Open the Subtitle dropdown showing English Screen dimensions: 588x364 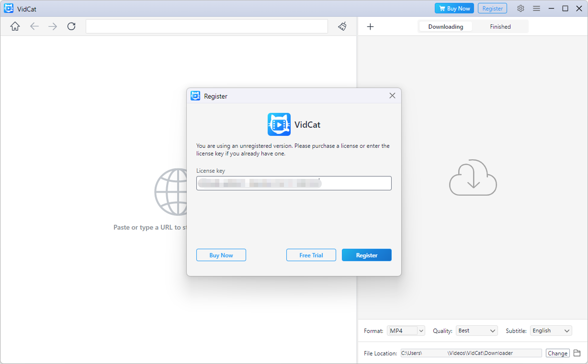(551, 331)
